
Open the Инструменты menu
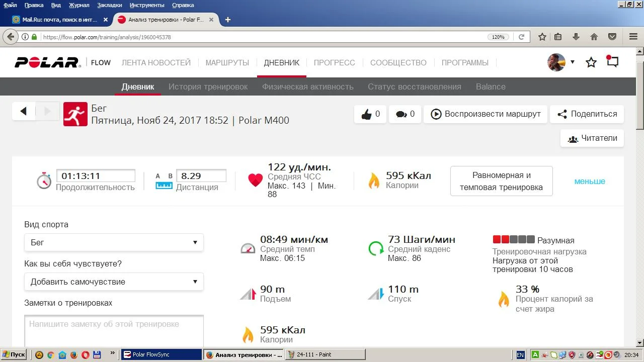point(148,5)
